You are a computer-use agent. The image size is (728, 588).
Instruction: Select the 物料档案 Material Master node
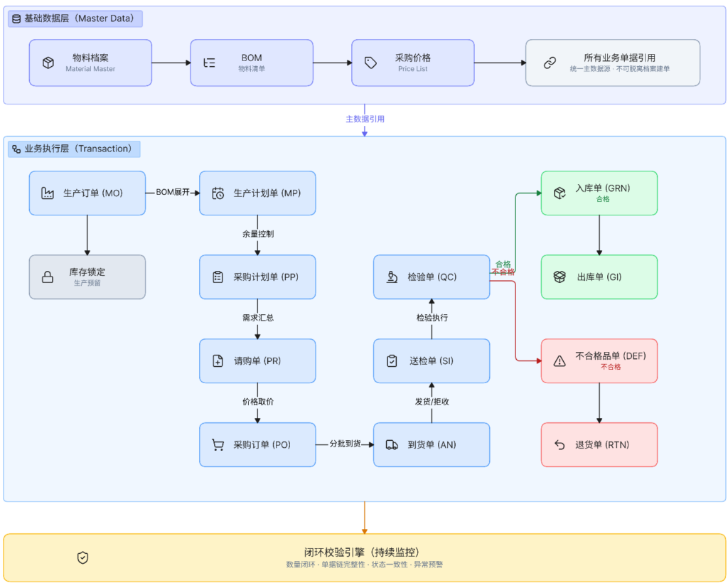(90, 63)
